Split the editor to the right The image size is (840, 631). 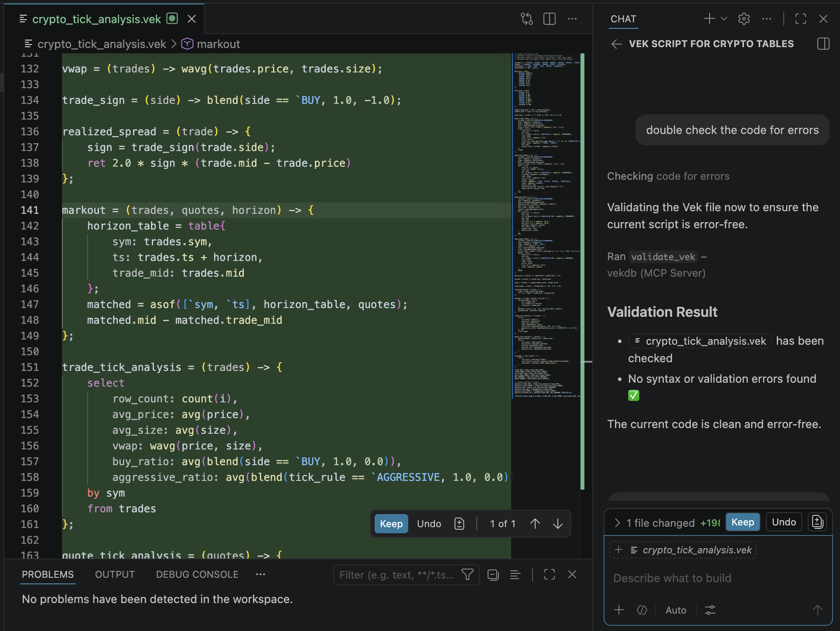point(550,19)
